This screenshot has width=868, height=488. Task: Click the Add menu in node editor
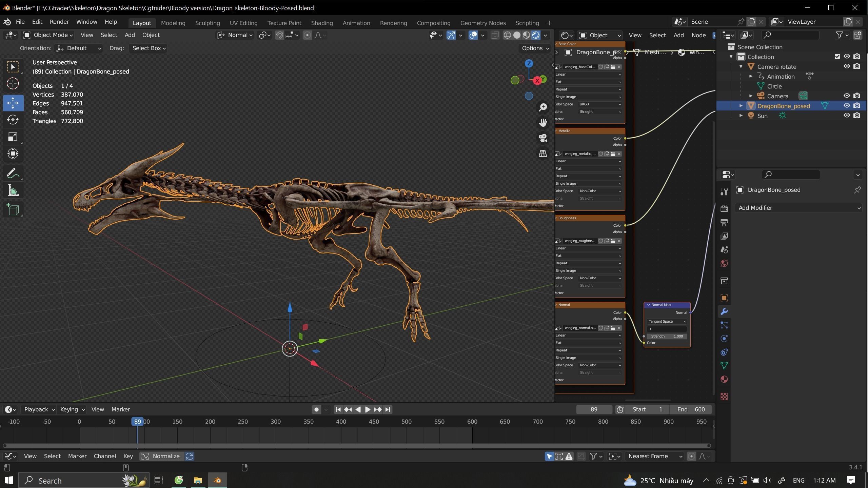point(678,35)
